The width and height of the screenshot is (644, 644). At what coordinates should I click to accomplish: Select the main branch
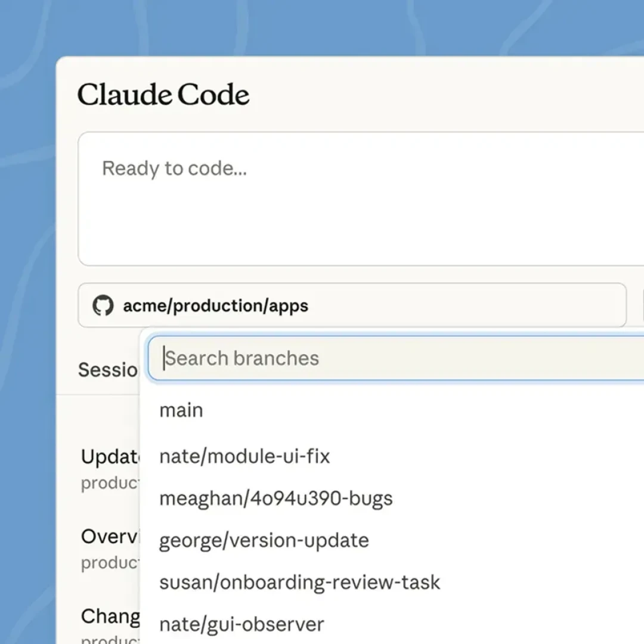click(181, 410)
